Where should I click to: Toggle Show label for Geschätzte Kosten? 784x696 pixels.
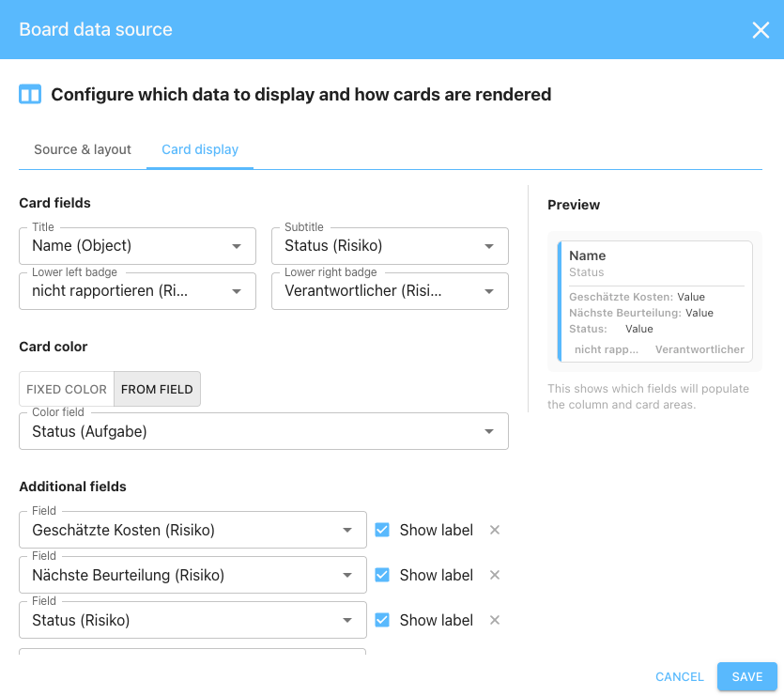[x=382, y=530]
